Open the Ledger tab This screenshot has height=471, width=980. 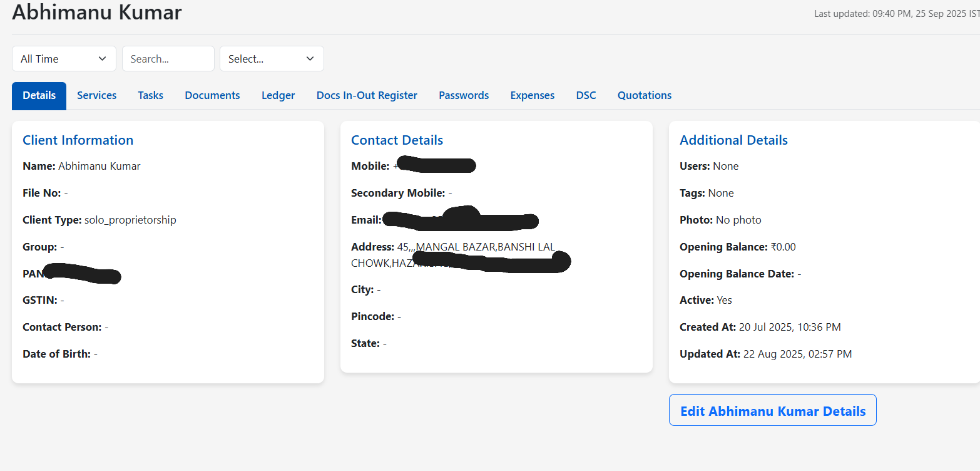(x=278, y=95)
